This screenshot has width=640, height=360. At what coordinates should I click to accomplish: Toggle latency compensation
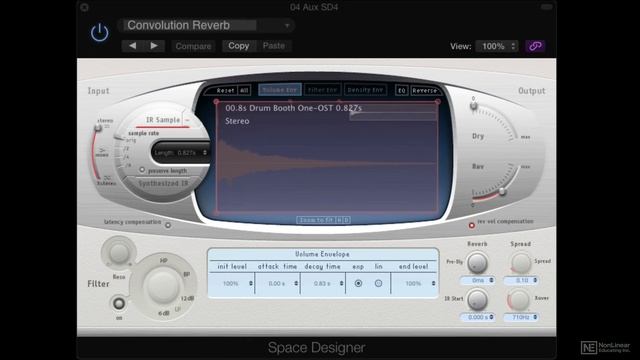coord(168,225)
